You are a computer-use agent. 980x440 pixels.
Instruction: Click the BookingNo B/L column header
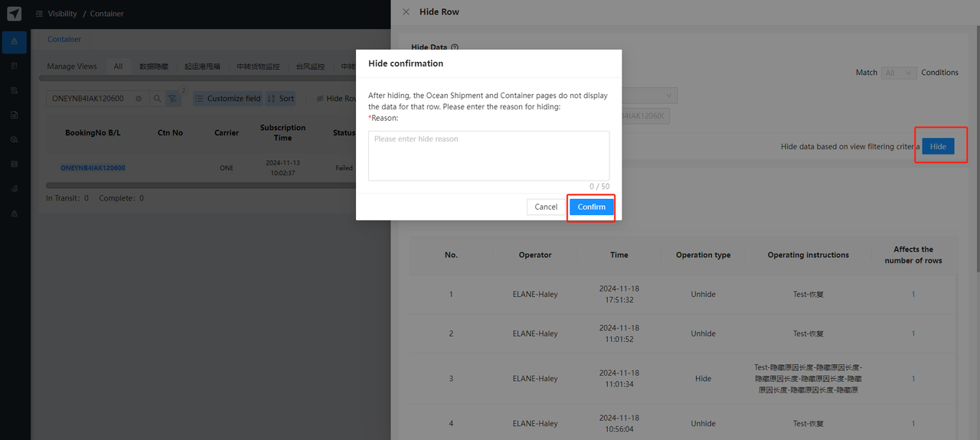click(93, 133)
